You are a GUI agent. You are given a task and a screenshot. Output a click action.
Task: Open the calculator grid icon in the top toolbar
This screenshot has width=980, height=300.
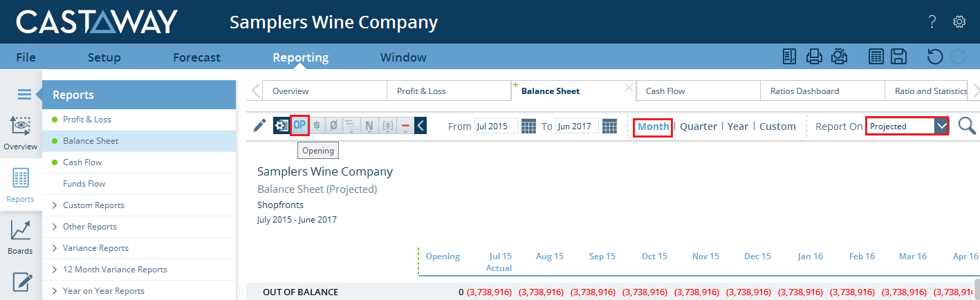click(876, 57)
